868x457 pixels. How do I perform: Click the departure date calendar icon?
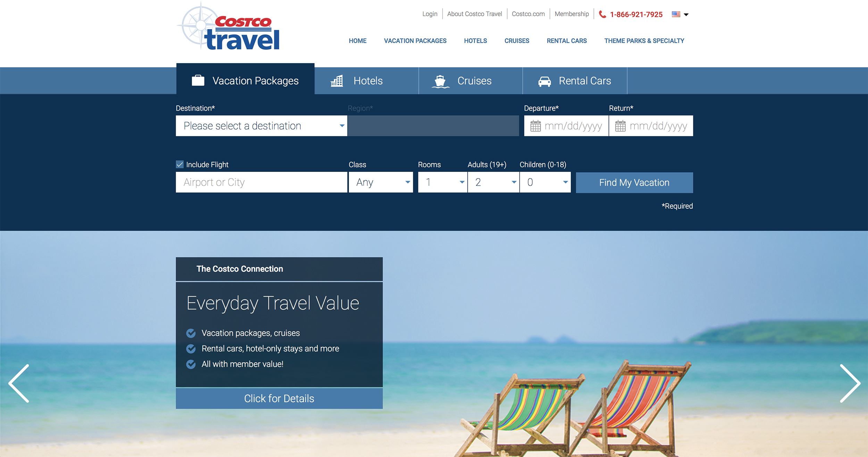tap(535, 125)
